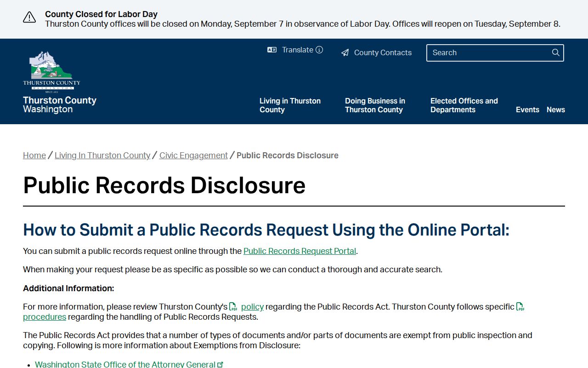Image resolution: width=588 pixels, height=368 pixels.
Task: Click the PDF icon before policy link
Action: click(x=233, y=307)
